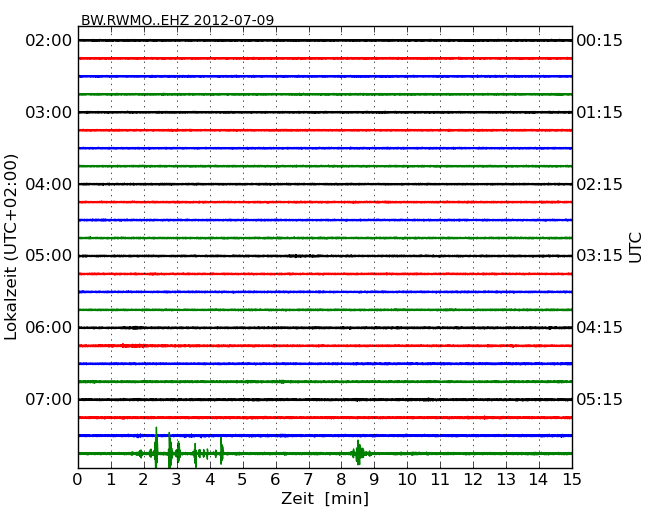Click the vertical 'UTC' axis label
The image size is (650, 520).
[635, 248]
